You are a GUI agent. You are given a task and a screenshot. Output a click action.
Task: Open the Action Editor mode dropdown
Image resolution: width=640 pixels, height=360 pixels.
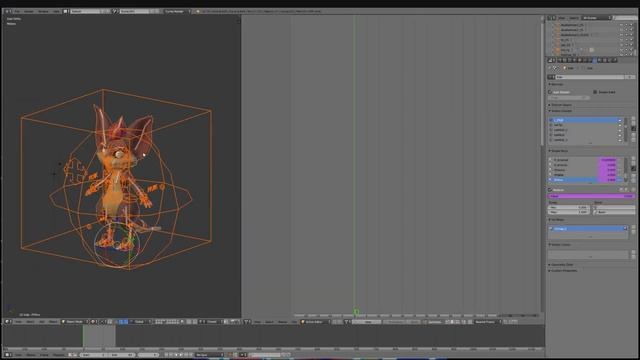[x=315, y=322]
